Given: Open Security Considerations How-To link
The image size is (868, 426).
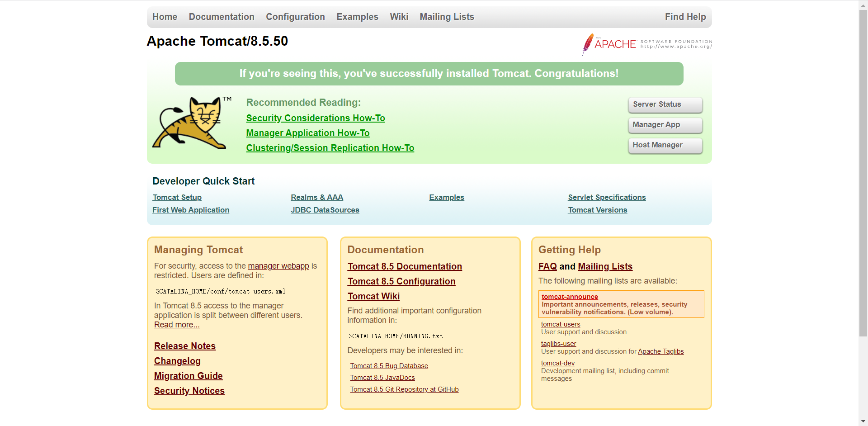Looking at the screenshot, I should (x=316, y=118).
